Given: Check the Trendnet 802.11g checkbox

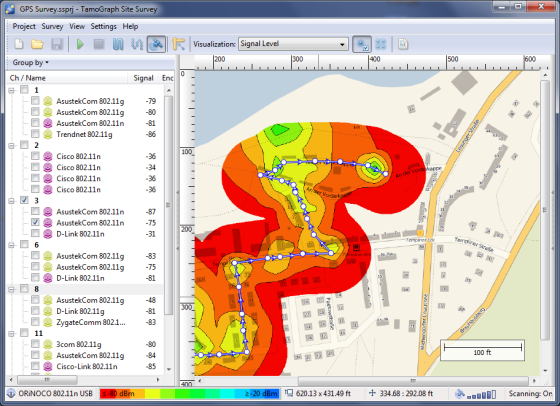Looking at the screenshot, I should click(x=35, y=134).
